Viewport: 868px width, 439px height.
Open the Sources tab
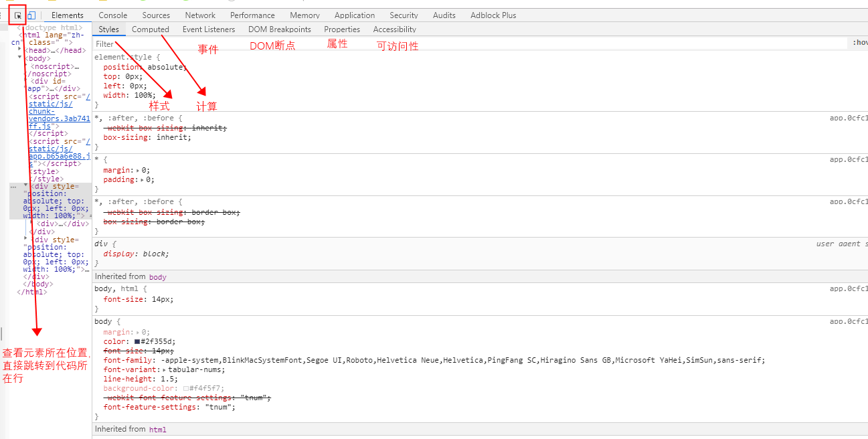(156, 15)
